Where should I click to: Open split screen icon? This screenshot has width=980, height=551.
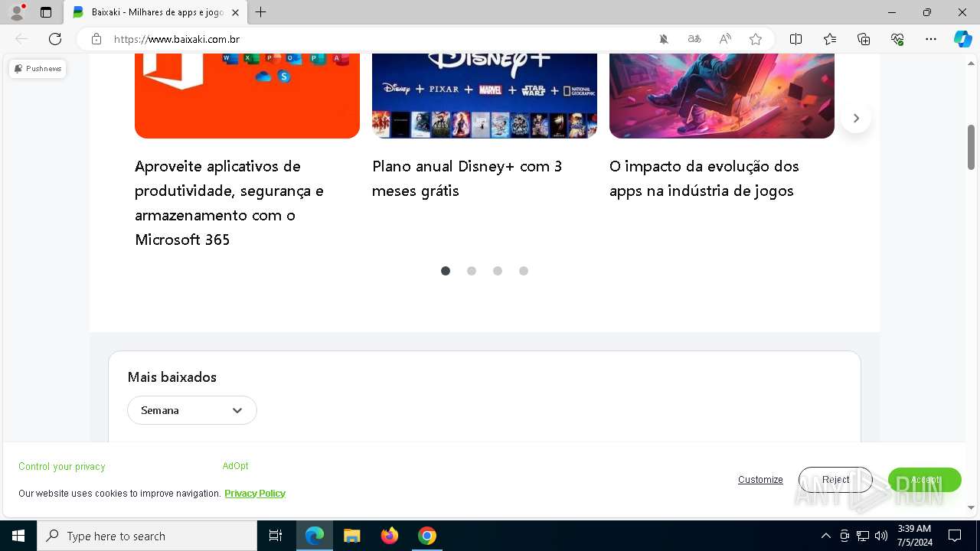tap(796, 39)
